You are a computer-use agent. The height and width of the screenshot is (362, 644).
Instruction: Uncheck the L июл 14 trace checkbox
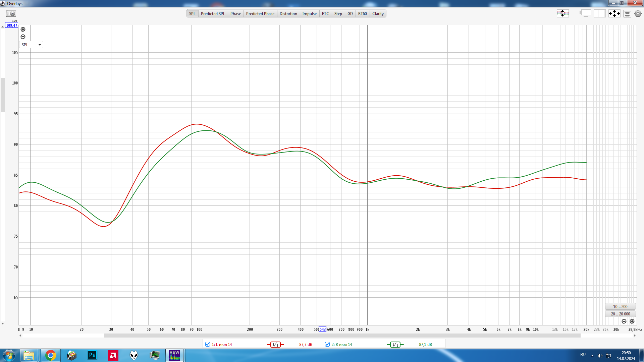[208, 344]
